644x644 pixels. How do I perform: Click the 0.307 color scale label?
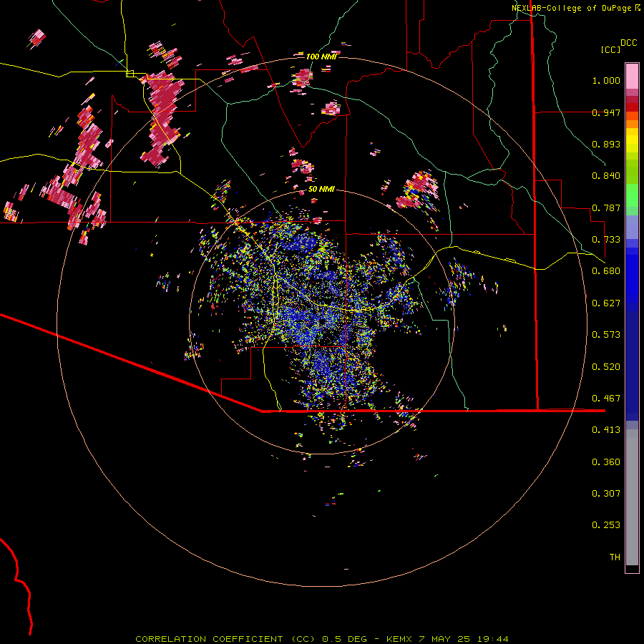606,494
